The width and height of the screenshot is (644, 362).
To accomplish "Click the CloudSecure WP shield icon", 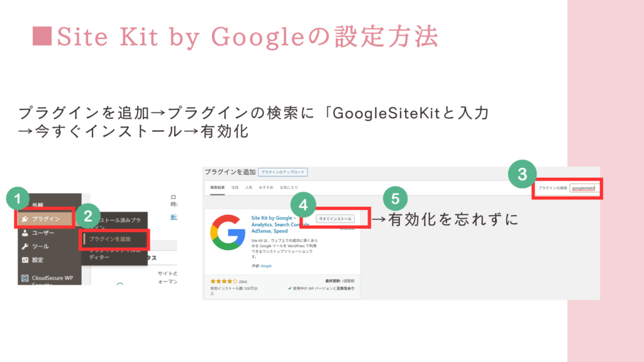I will tap(25, 278).
